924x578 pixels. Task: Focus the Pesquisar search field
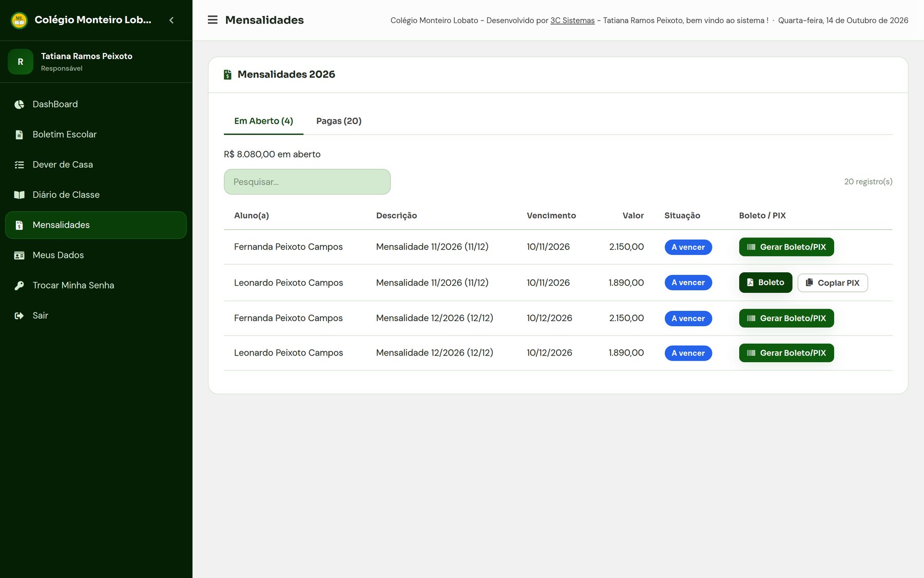pyautogui.click(x=307, y=182)
